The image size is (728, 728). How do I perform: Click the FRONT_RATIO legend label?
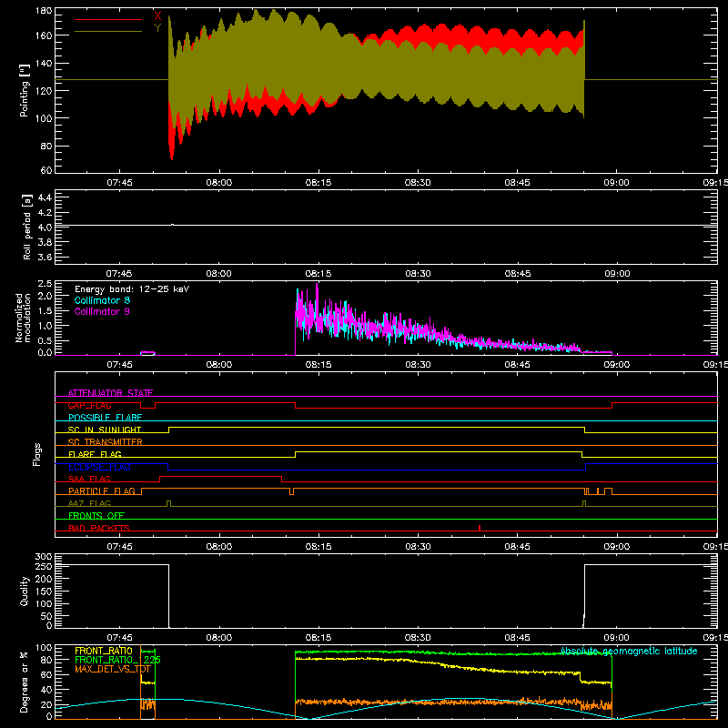pyautogui.click(x=104, y=651)
